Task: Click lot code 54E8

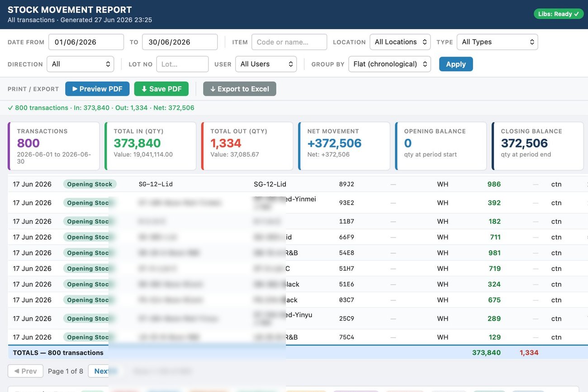Action: [346, 253]
